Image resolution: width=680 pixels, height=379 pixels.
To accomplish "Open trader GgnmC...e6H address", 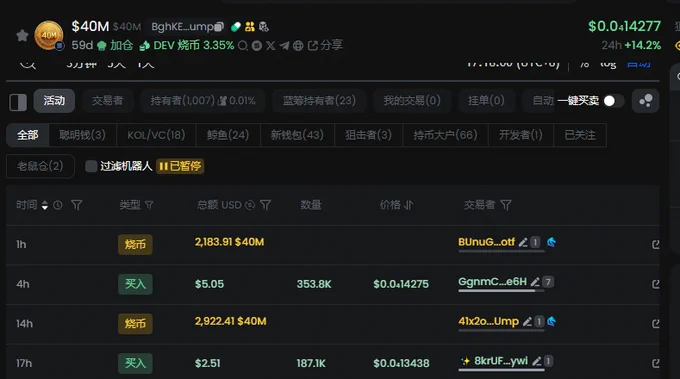I will (492, 282).
